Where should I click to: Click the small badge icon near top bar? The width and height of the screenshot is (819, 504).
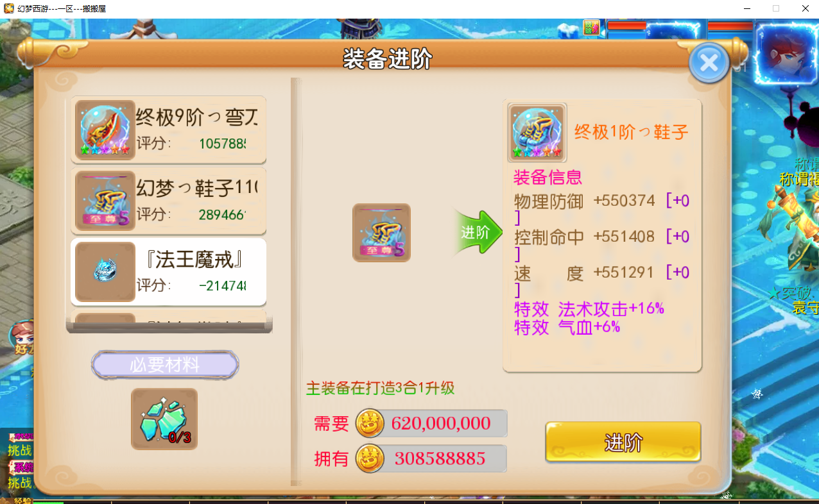pyautogui.click(x=591, y=27)
